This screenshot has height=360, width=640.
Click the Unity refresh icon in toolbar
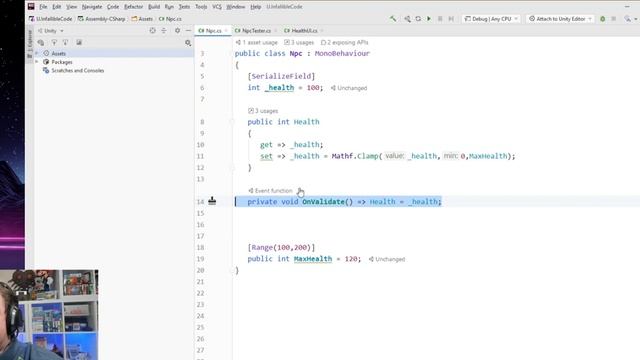coord(418,19)
